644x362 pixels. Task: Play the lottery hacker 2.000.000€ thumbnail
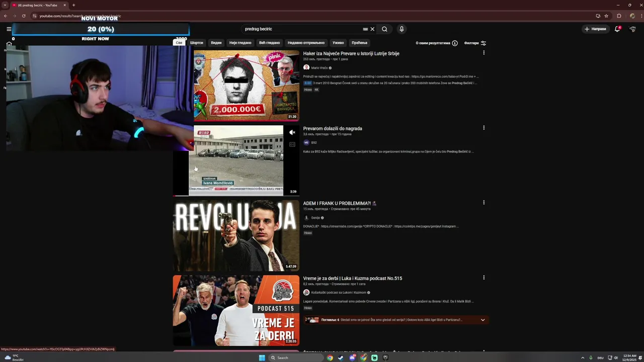pos(247,85)
